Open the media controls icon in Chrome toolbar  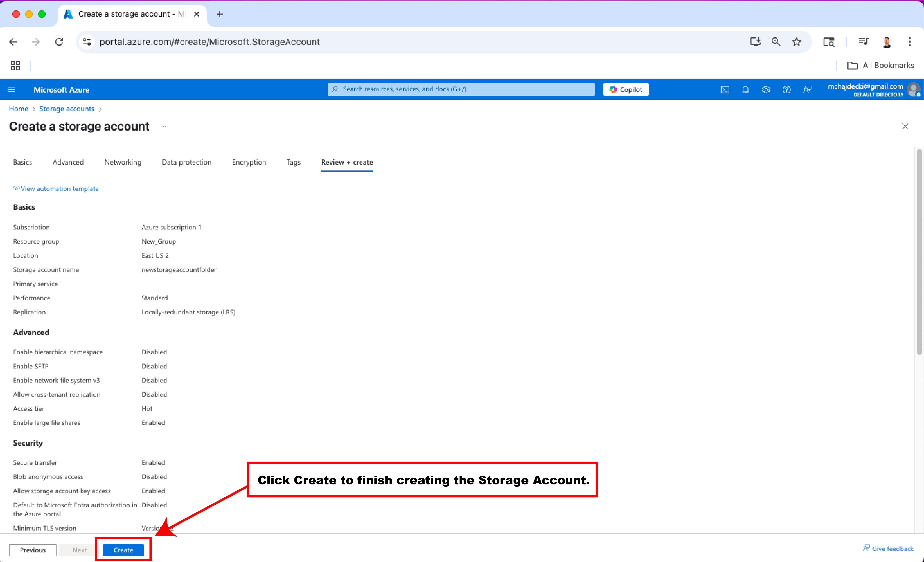pyautogui.click(x=864, y=42)
